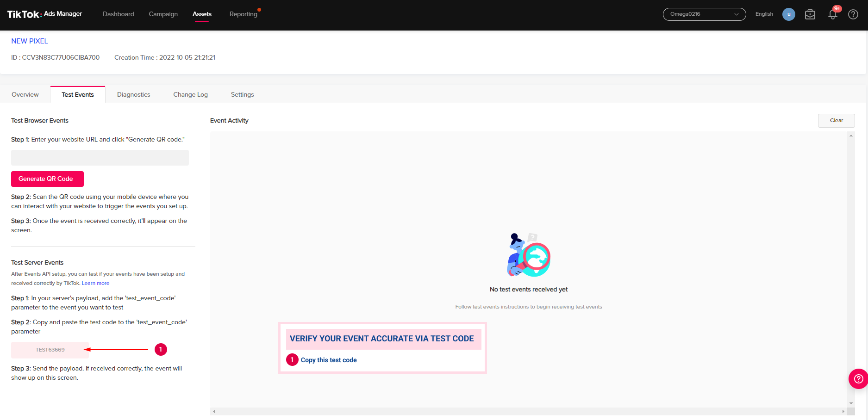Open the help question mark icon in header

853,14
